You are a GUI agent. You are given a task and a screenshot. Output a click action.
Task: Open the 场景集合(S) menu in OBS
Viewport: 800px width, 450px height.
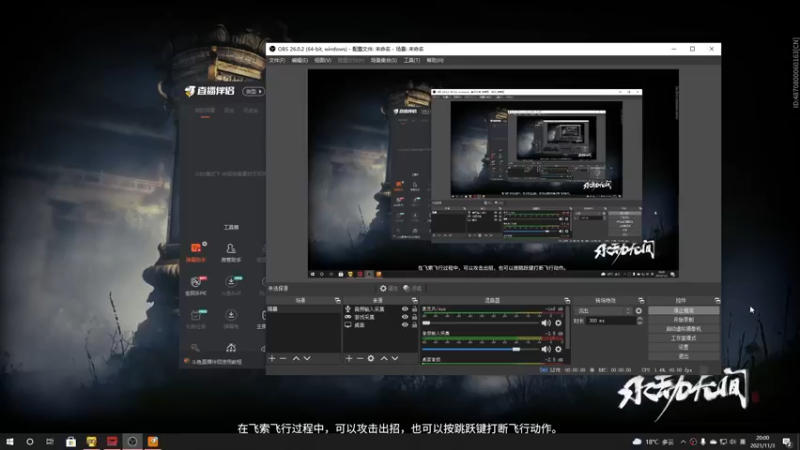point(384,60)
